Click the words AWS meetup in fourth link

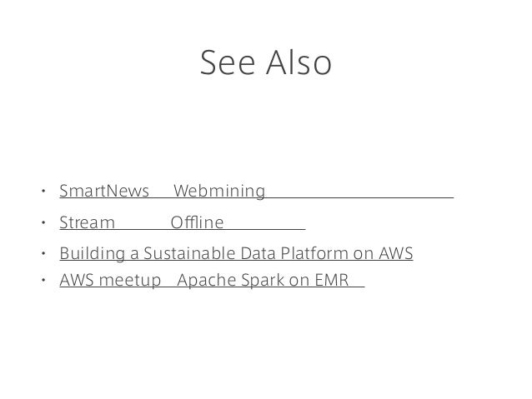pos(110,281)
